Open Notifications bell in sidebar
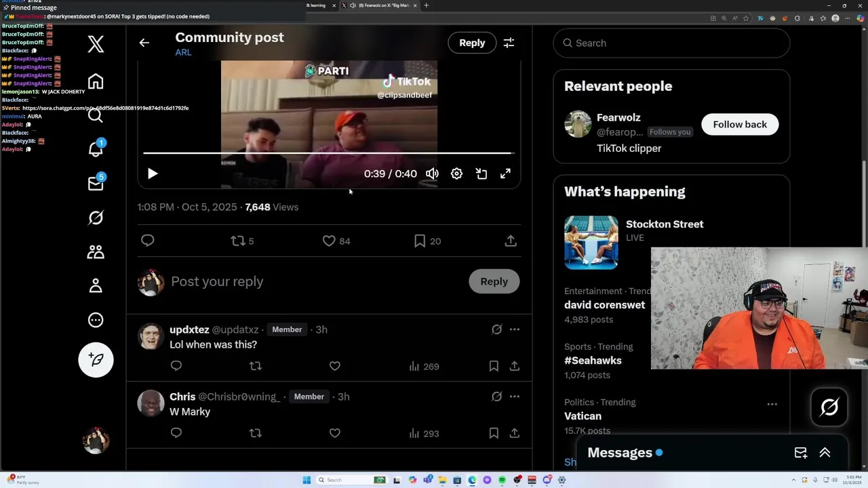Viewport: 868px width, 488px height. tap(96, 149)
